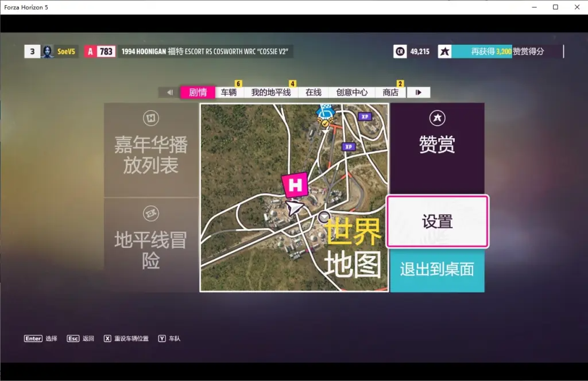Switch to the 商店 tab

[x=390, y=92]
